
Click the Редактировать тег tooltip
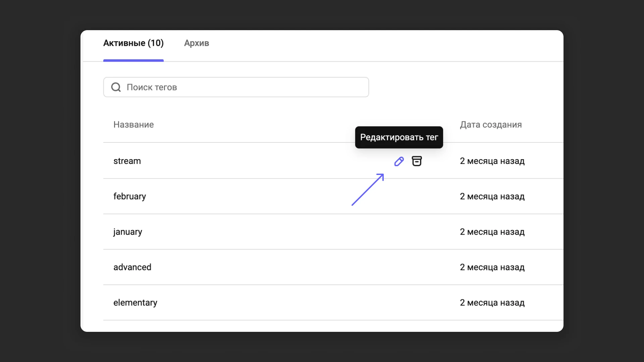click(x=399, y=137)
